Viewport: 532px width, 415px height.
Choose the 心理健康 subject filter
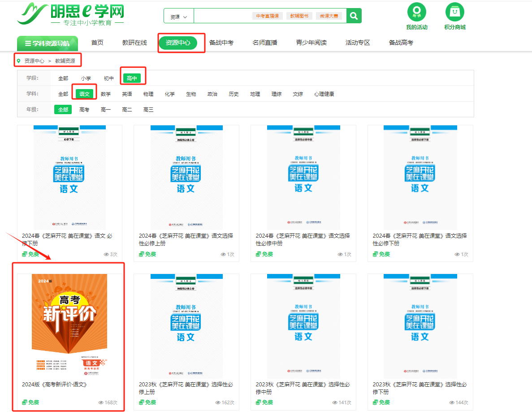pos(324,94)
